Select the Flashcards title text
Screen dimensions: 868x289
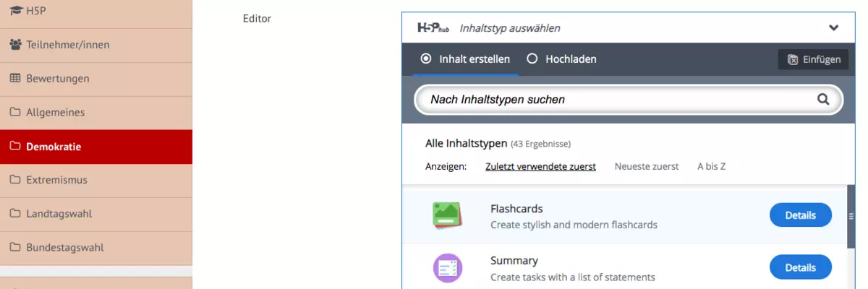click(x=516, y=209)
